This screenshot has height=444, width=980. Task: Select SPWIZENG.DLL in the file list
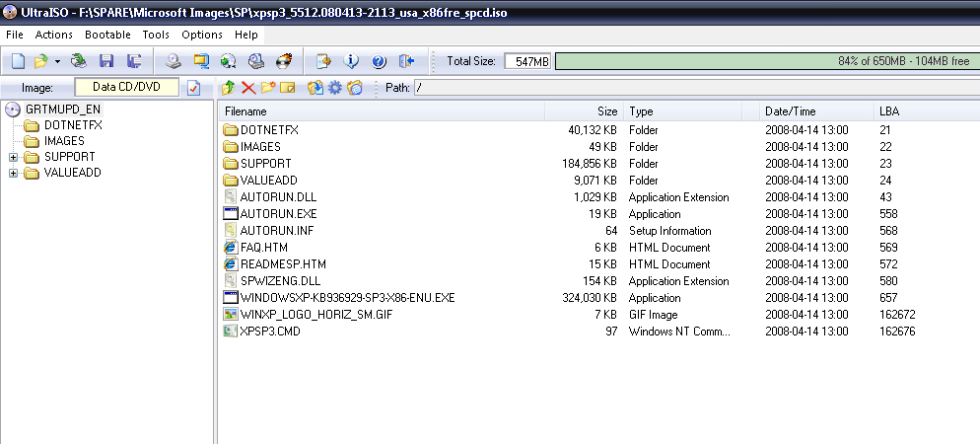pos(280,281)
